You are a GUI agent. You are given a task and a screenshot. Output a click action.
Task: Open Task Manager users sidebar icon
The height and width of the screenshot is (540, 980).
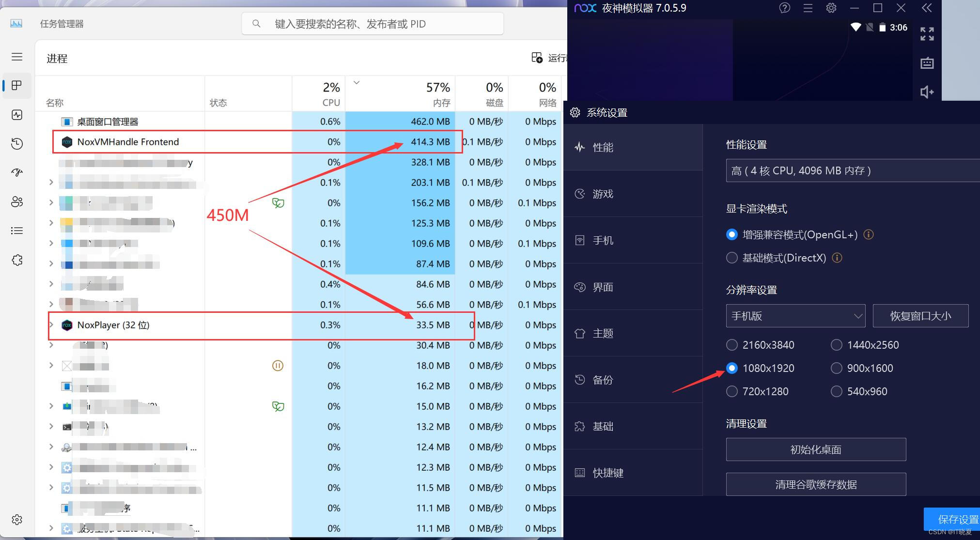pyautogui.click(x=17, y=202)
